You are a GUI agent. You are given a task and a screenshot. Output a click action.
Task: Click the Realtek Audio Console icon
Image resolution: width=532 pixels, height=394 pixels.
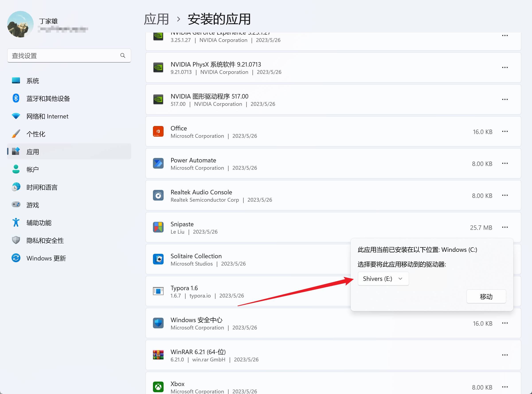158,195
